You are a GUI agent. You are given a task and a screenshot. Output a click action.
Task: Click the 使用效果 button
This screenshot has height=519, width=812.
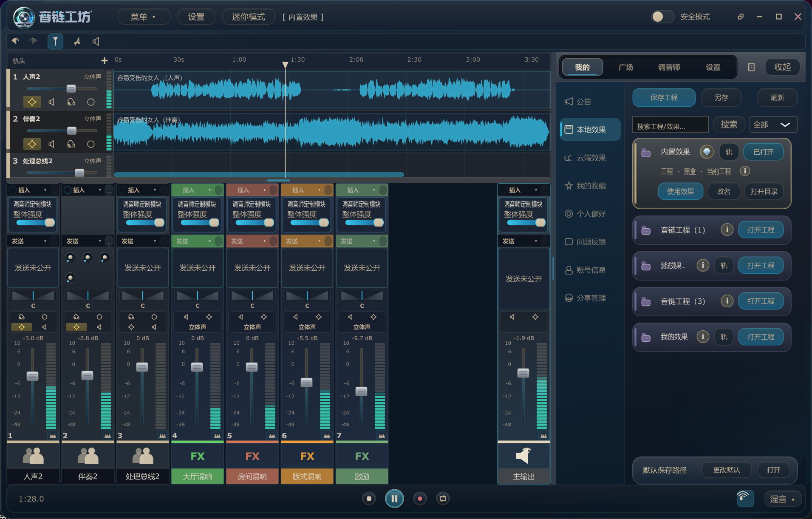coord(680,192)
